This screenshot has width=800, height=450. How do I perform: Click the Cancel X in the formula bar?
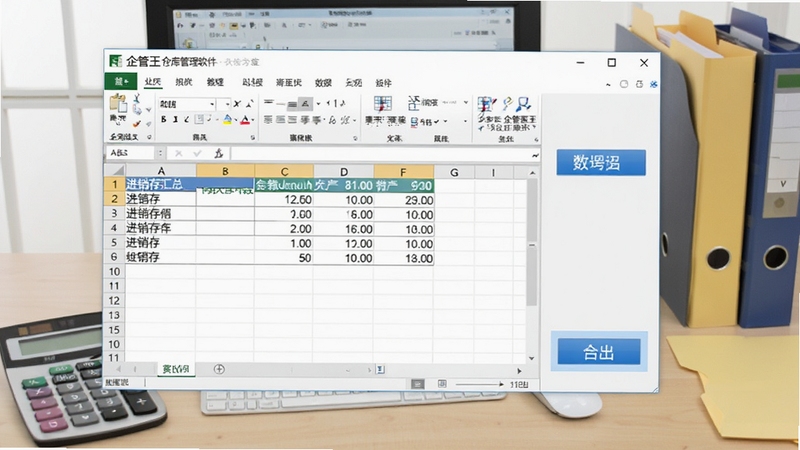pos(178,153)
